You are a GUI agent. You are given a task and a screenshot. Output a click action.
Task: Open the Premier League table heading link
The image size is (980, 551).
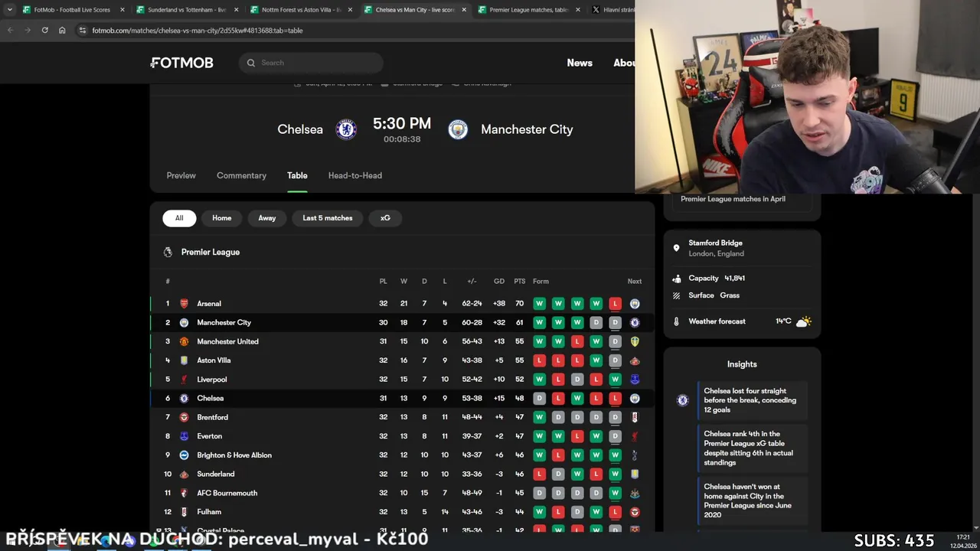pos(211,252)
